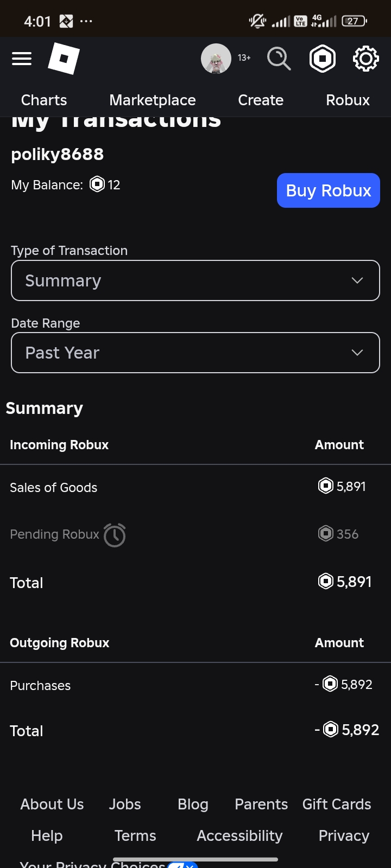Go to the Marketplace tab
Image resolution: width=391 pixels, height=868 pixels.
pyautogui.click(x=153, y=100)
